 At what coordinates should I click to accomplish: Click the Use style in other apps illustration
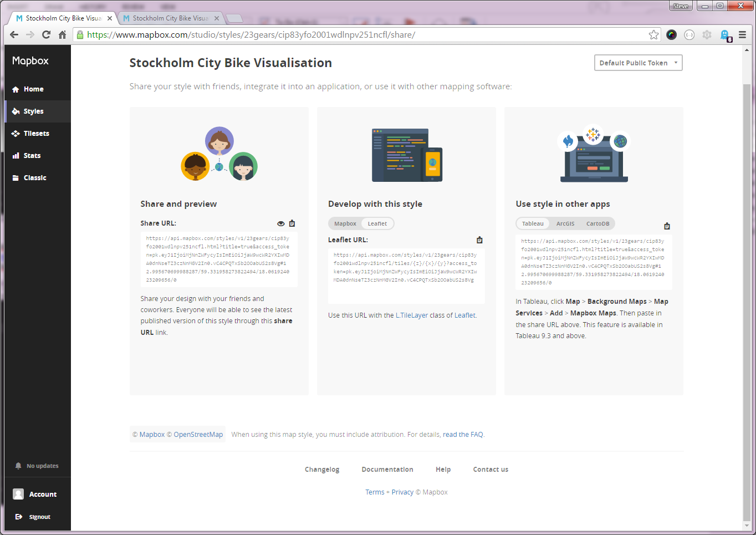(594, 154)
